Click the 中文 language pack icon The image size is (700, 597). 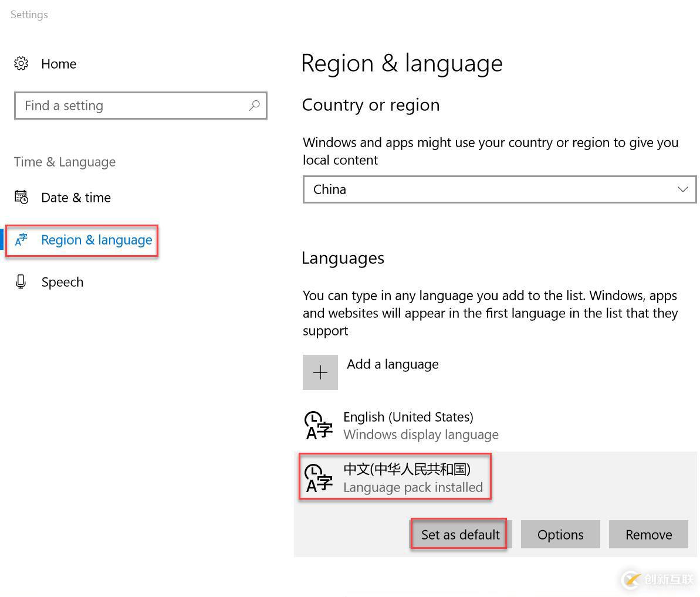317,478
